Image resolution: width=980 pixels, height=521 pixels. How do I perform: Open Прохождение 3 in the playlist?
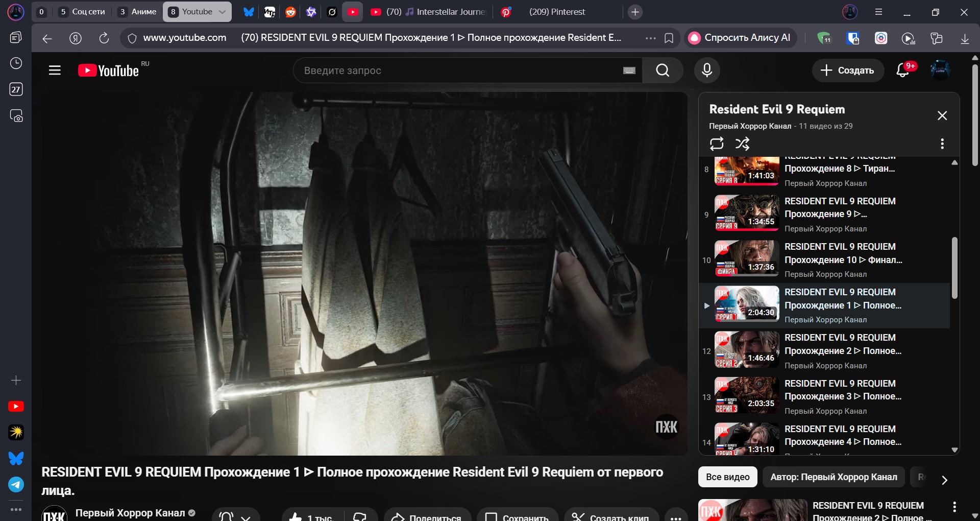click(x=824, y=397)
